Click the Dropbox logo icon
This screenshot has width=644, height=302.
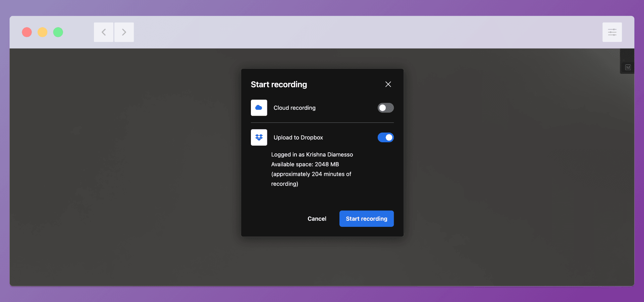259,137
